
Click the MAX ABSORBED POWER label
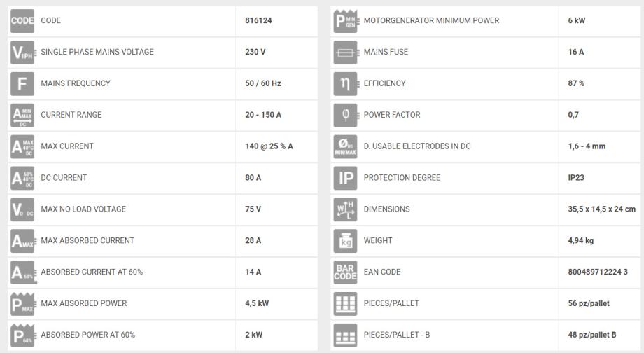click(x=84, y=303)
